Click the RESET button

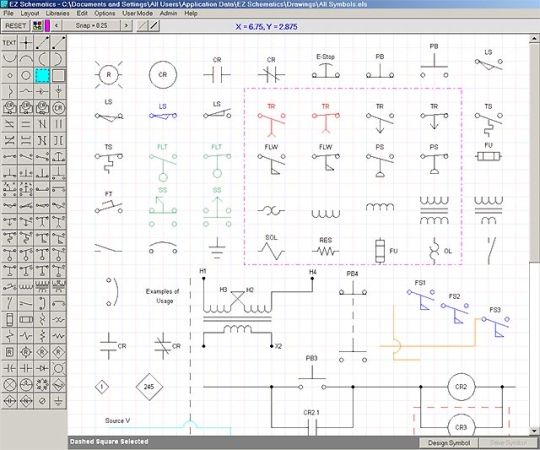[x=15, y=25]
